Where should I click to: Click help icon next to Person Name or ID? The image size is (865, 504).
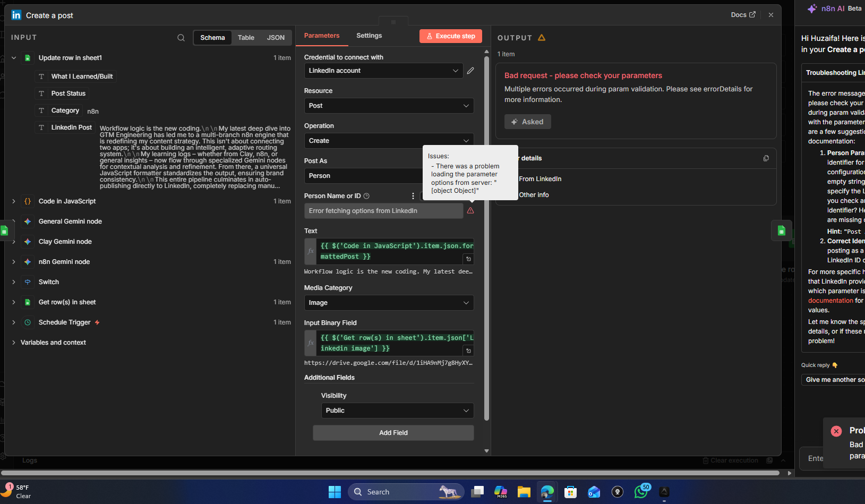(366, 196)
